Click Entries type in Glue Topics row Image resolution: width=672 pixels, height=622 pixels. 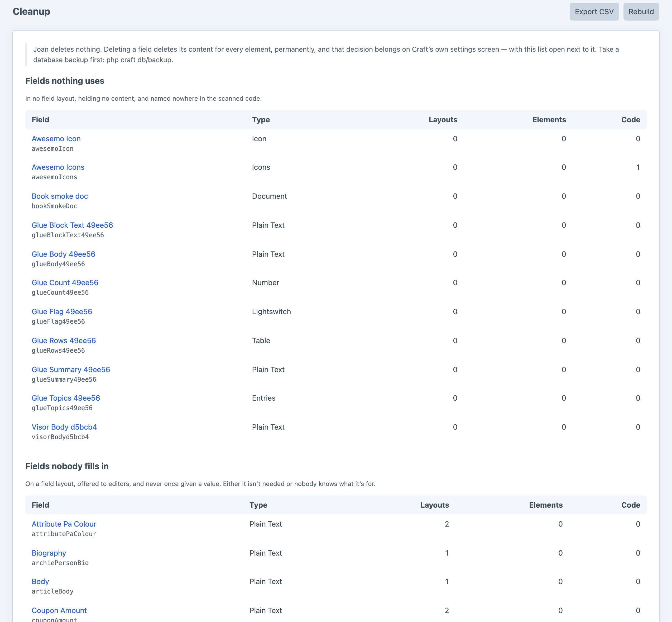264,398
